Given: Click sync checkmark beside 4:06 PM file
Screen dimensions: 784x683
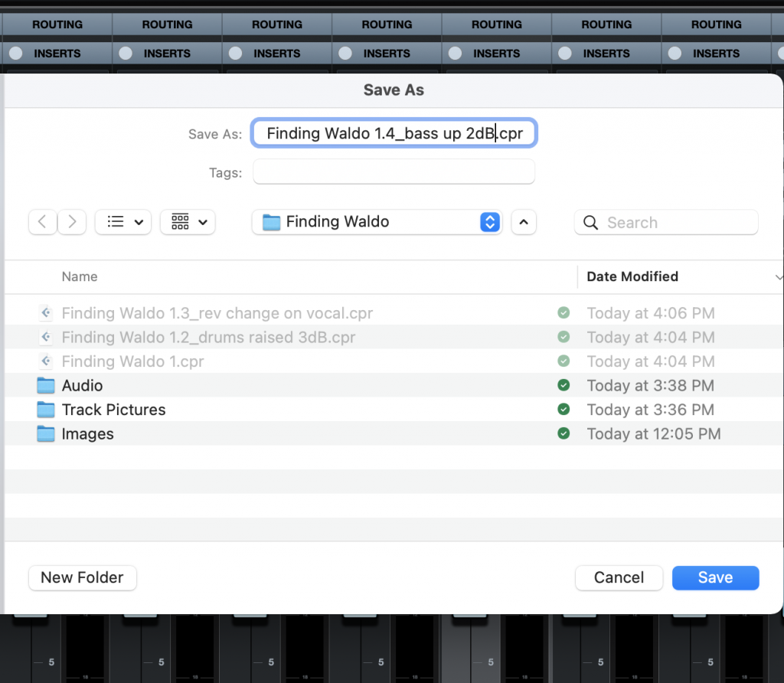Looking at the screenshot, I should pyautogui.click(x=563, y=312).
